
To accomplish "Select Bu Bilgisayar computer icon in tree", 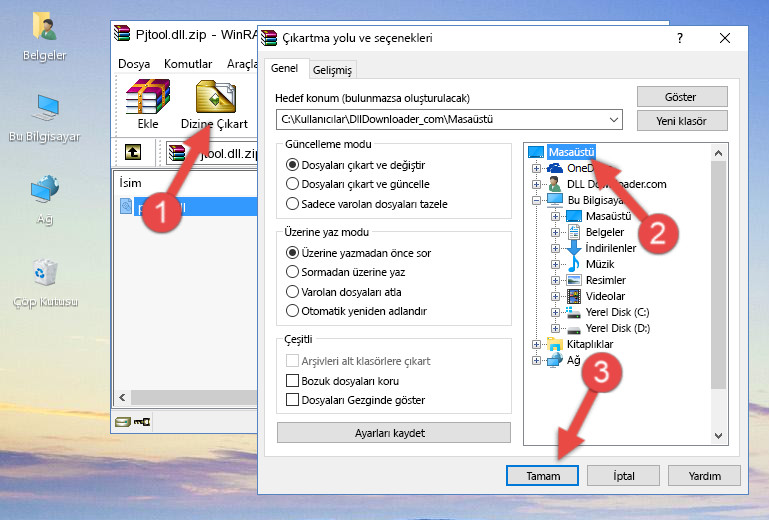I will 555,200.
